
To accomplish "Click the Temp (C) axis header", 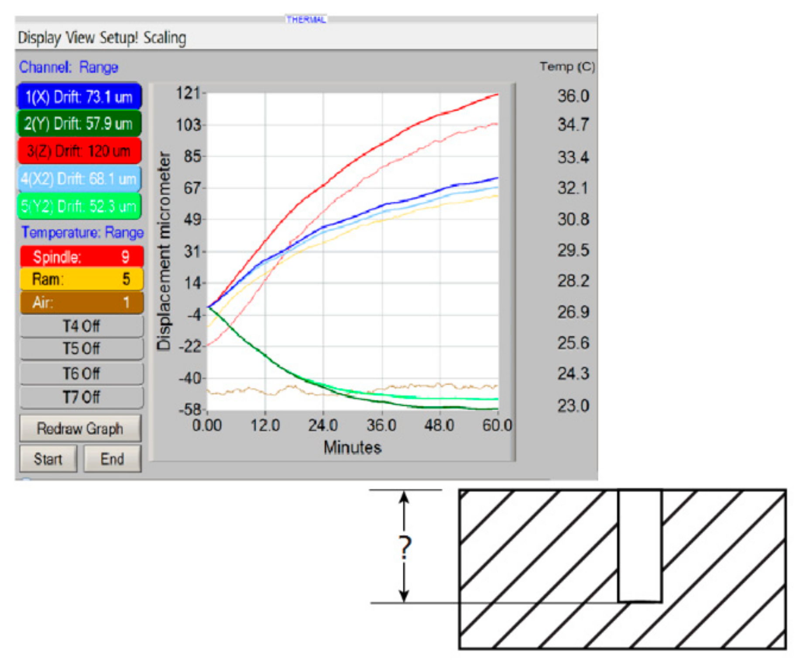I will [567, 67].
